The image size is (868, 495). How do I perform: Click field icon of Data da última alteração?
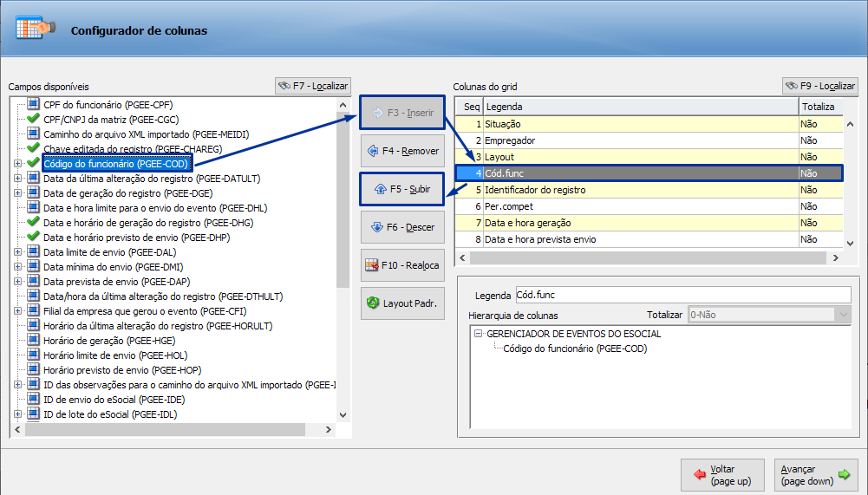[x=33, y=178]
